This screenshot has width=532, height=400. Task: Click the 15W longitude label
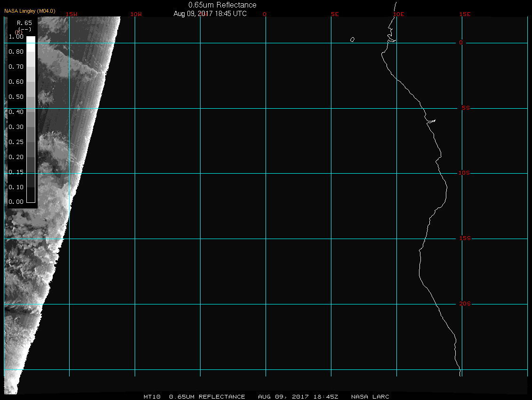pyautogui.click(x=72, y=14)
